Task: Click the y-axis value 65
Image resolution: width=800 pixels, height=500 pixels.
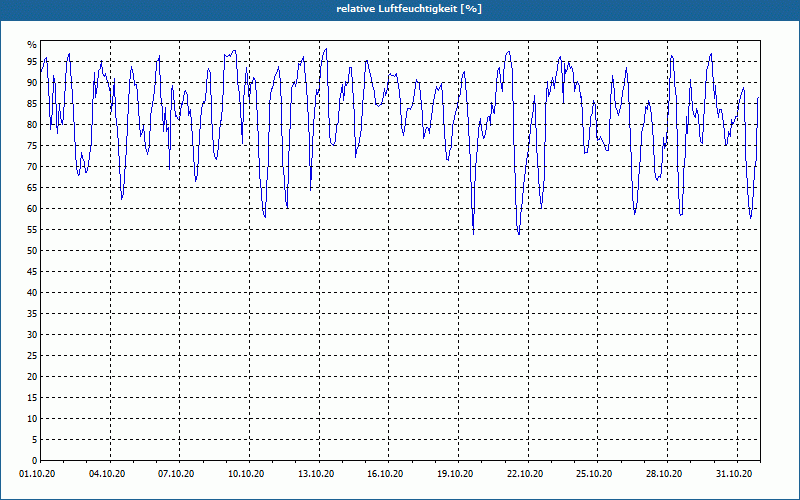Action: tap(32, 188)
